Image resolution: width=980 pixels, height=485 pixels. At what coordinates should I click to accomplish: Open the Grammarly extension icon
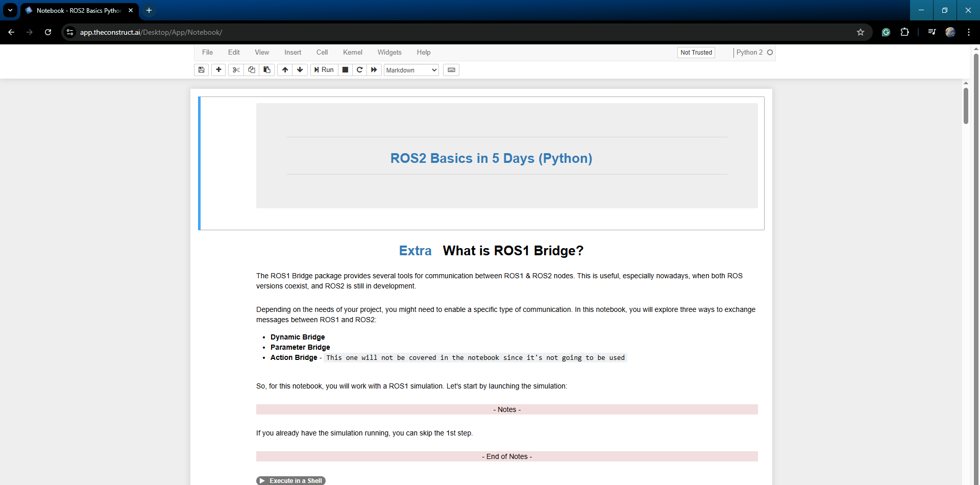click(886, 32)
